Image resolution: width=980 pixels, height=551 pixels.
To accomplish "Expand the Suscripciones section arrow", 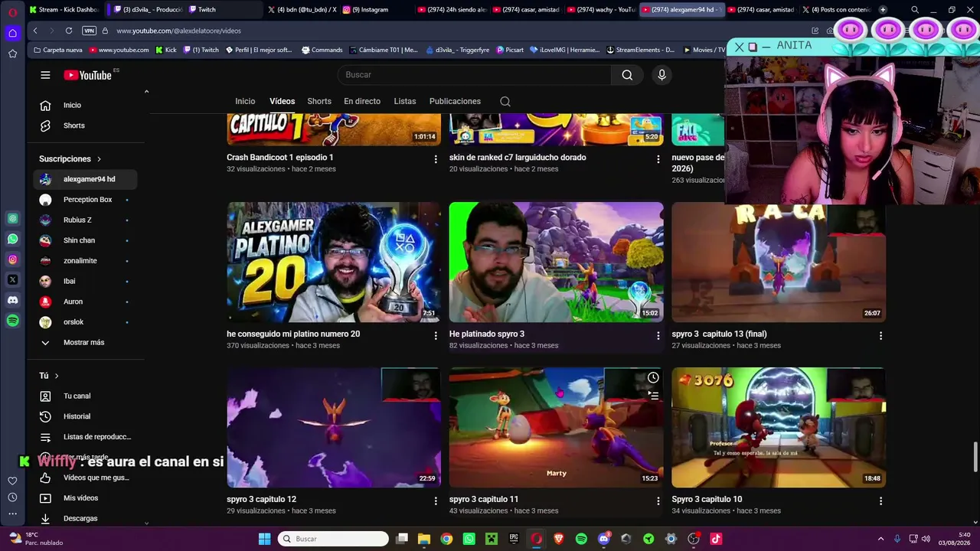I will coord(99,159).
